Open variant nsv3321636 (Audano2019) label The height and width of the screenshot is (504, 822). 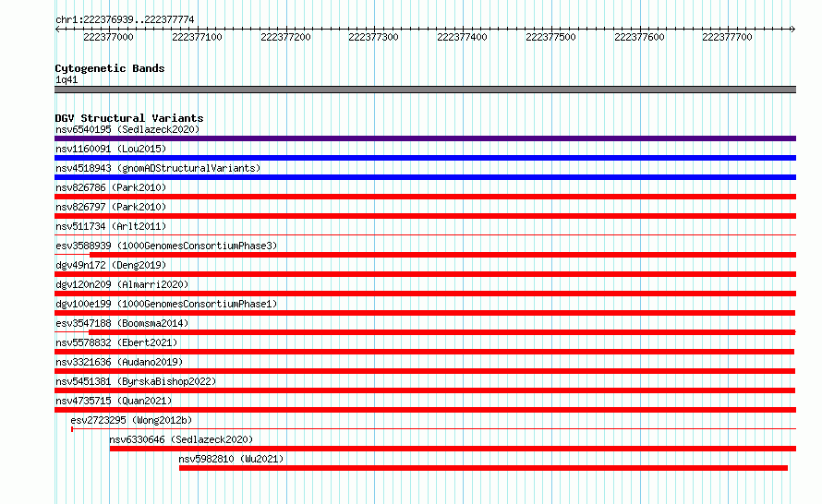click(x=119, y=362)
